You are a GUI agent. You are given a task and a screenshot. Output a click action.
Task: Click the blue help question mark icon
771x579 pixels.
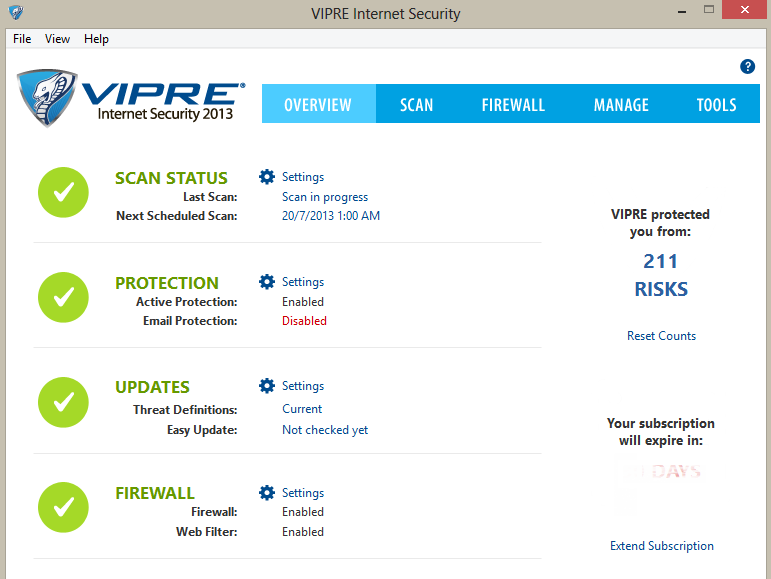click(747, 66)
